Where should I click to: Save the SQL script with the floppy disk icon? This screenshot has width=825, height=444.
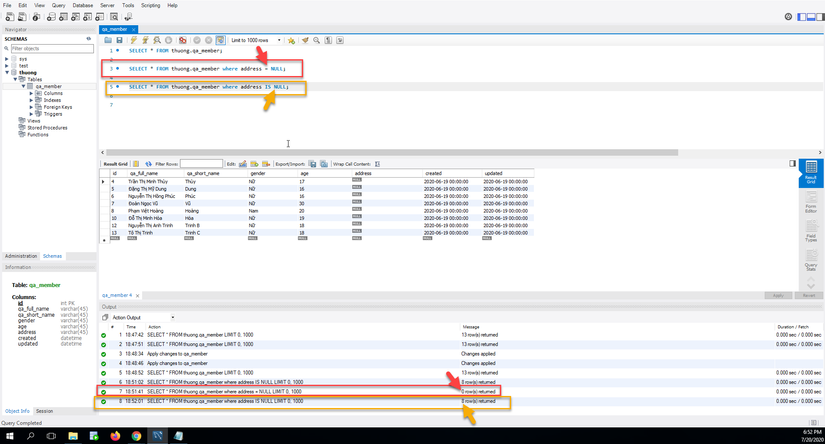[x=119, y=41]
